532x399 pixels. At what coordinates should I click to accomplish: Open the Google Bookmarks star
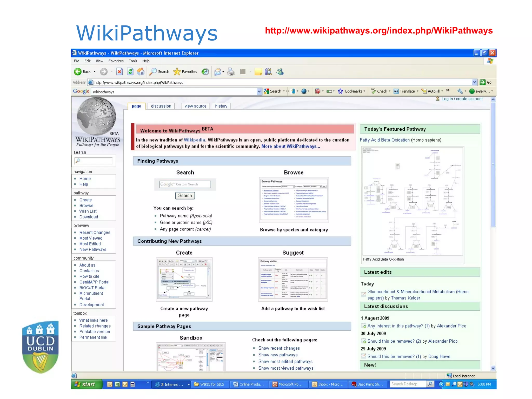[340, 91]
